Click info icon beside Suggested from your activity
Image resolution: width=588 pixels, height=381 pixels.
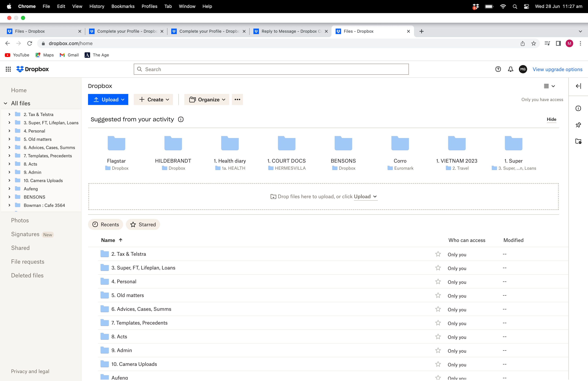point(181,119)
